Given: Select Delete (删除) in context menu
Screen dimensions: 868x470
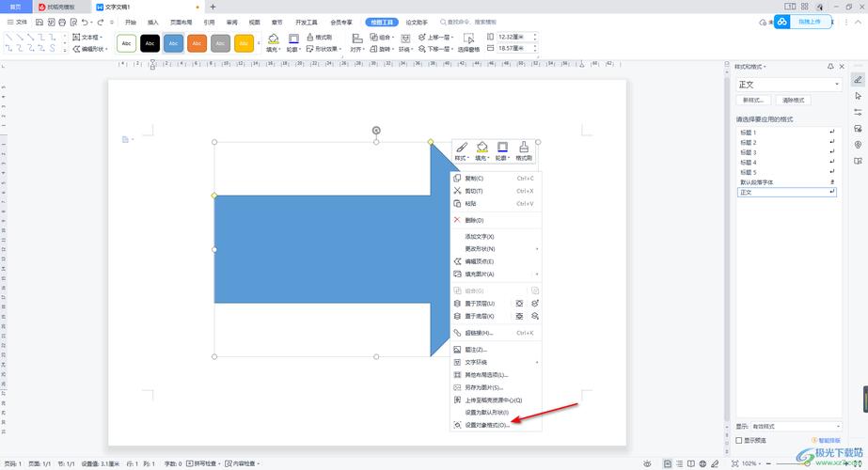Looking at the screenshot, I should (x=496, y=220).
